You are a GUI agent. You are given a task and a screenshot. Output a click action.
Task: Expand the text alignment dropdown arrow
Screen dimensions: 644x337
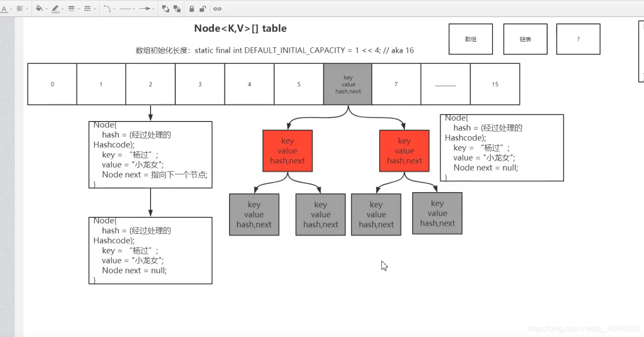(x=27, y=9)
